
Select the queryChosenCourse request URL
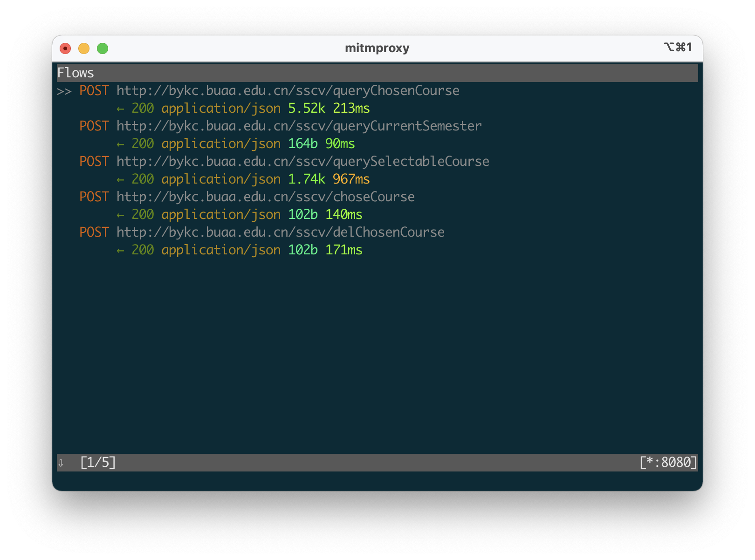click(x=288, y=91)
